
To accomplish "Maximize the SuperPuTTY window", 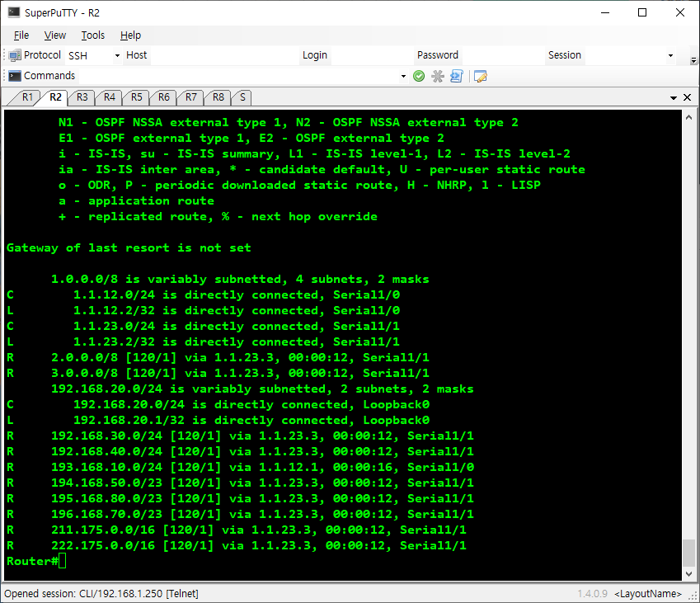I will [x=642, y=12].
